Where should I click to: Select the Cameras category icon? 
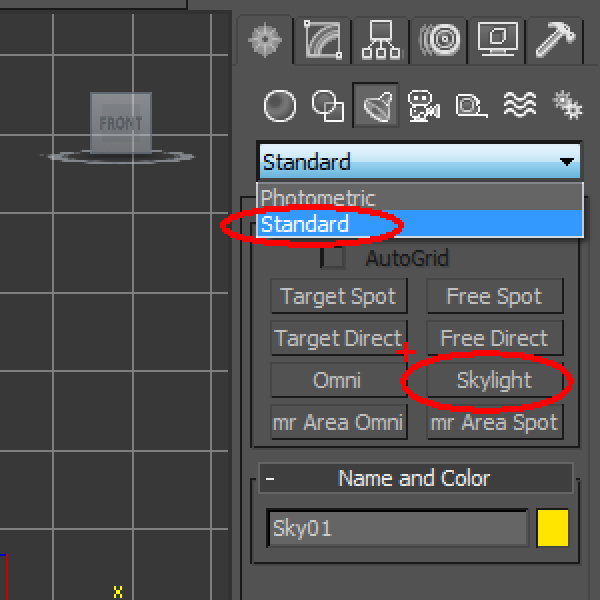(424, 105)
